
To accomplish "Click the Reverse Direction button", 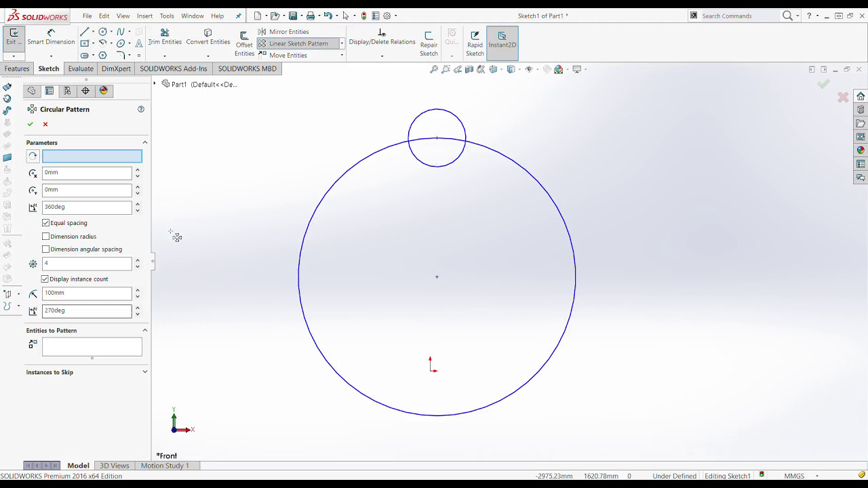I will tap(33, 156).
